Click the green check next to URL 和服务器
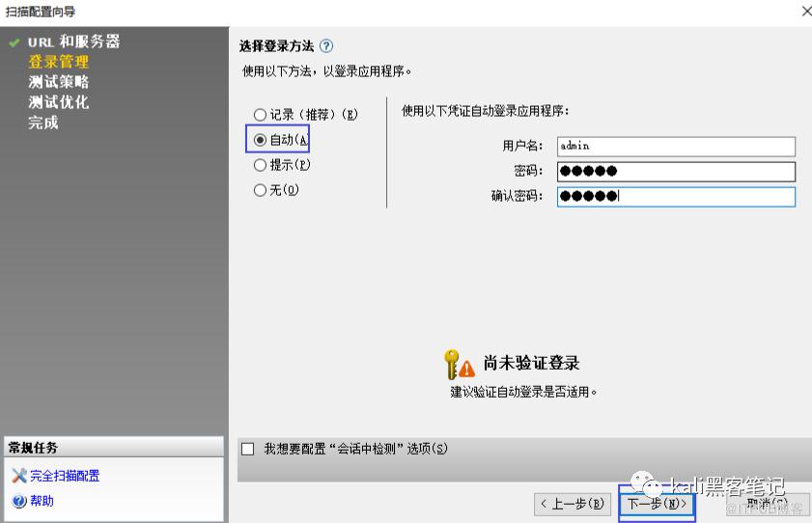Viewport: 812px width, 523px height. click(14, 42)
